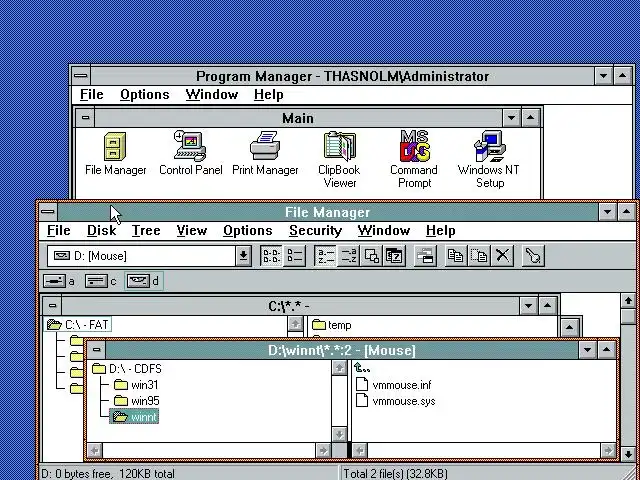The width and height of the screenshot is (640, 480).
Task: Switch to name-only view in toolbar
Action: [271, 256]
